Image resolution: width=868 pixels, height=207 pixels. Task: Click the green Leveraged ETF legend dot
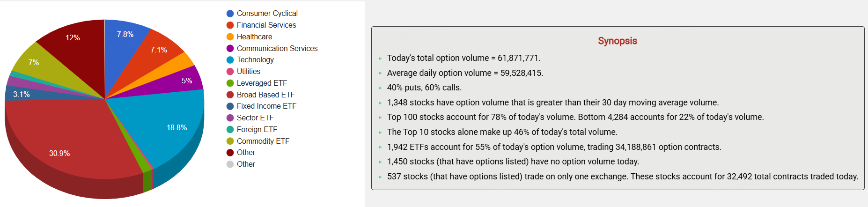pyautogui.click(x=230, y=83)
